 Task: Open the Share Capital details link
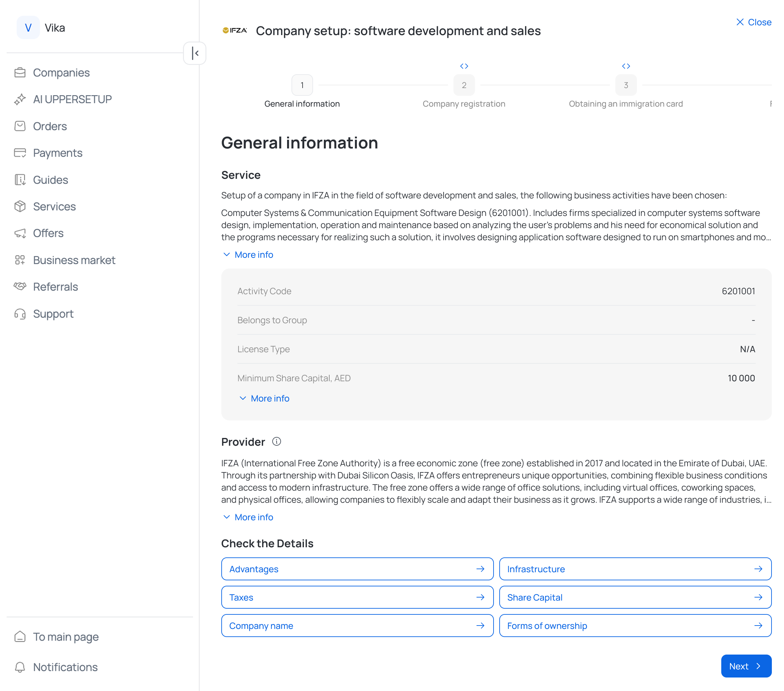635,598
